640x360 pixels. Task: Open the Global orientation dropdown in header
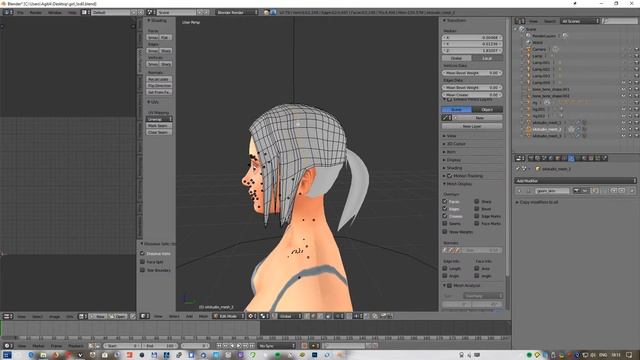pyautogui.click(x=289, y=316)
